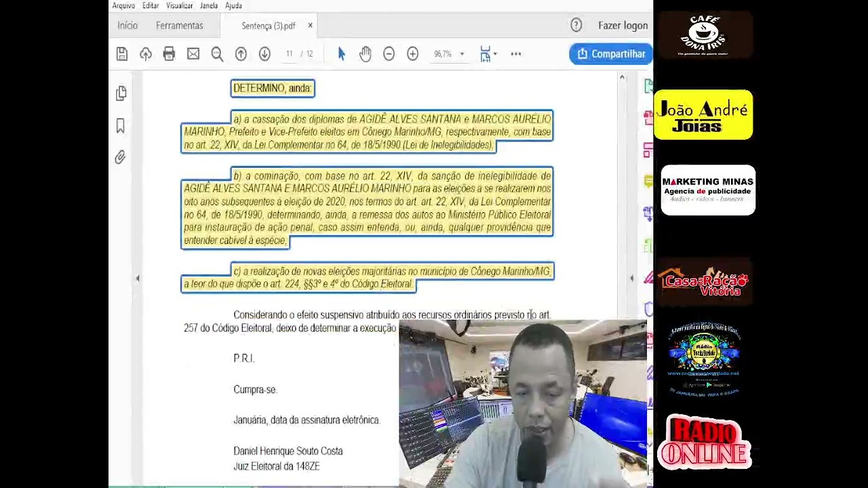Zoom out with the minus icon
The height and width of the screenshot is (488, 868).
coord(389,54)
